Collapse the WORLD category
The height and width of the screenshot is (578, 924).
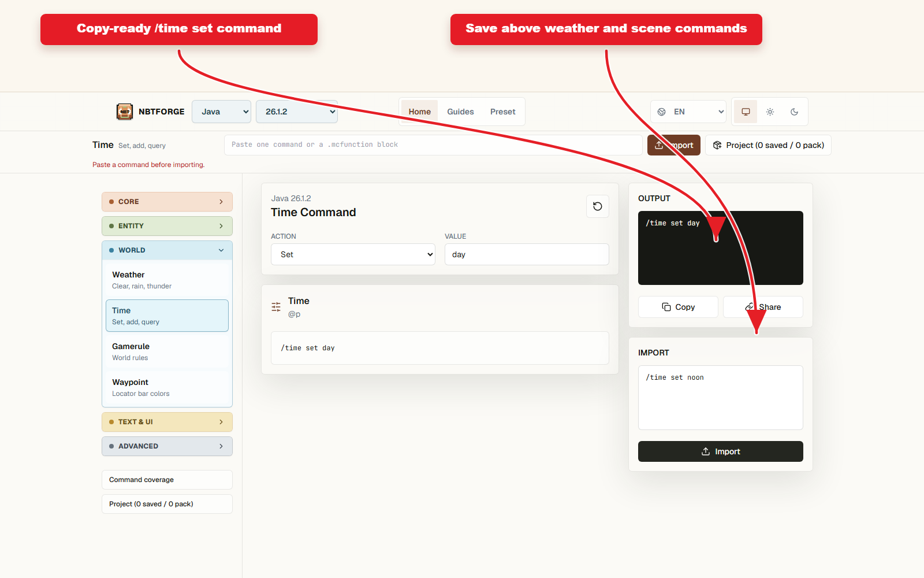(167, 250)
